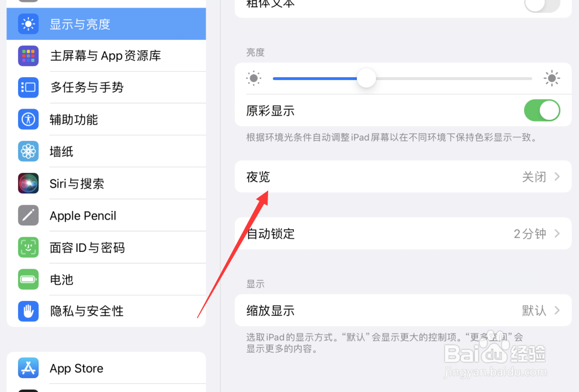579x392 pixels.
Task: Expand 夜览 chevron showing 关闭
Action: click(557, 177)
